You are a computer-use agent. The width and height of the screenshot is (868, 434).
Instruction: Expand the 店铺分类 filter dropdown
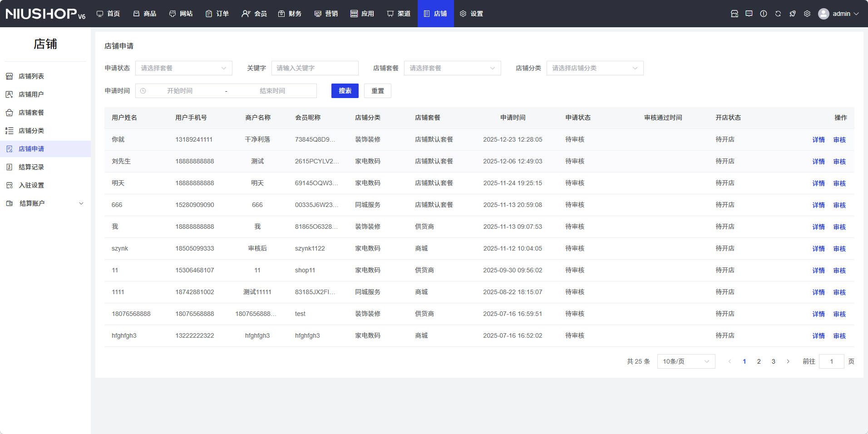[595, 68]
